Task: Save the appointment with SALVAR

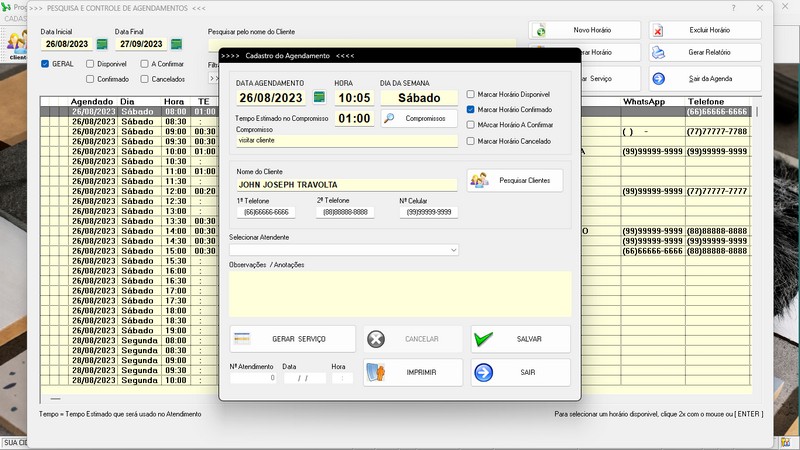Action: [x=520, y=339]
